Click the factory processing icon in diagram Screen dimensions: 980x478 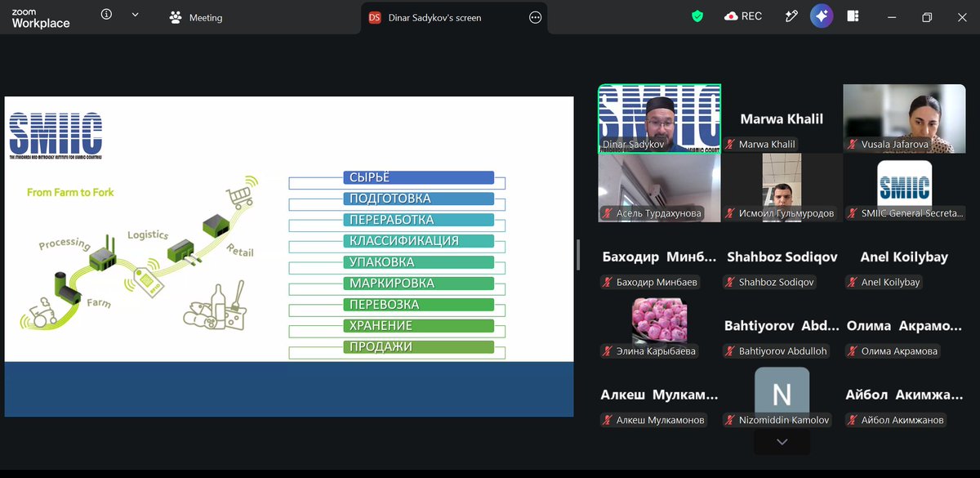[x=101, y=253]
